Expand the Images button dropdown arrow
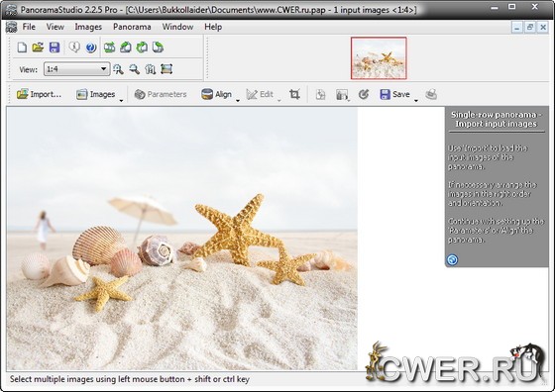The image size is (555, 392). click(121, 100)
